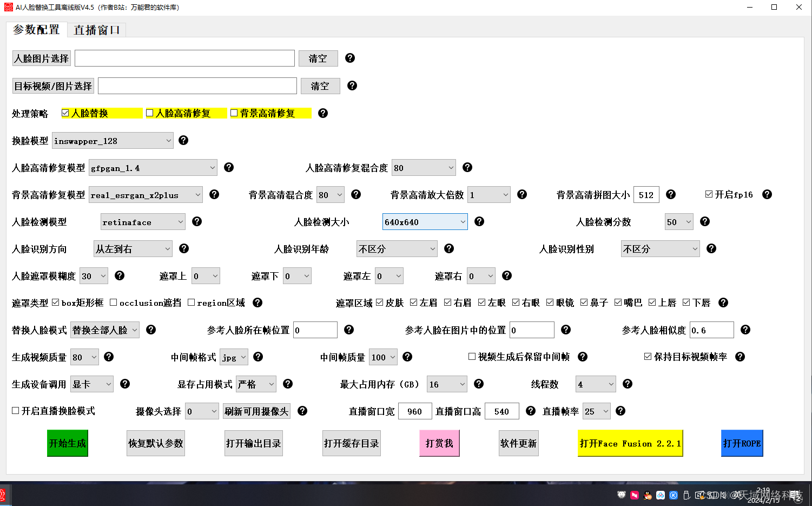Image resolution: width=812 pixels, height=506 pixels.
Task: Click help icon beside 人脸高清修复混合度
Action: tap(467, 167)
